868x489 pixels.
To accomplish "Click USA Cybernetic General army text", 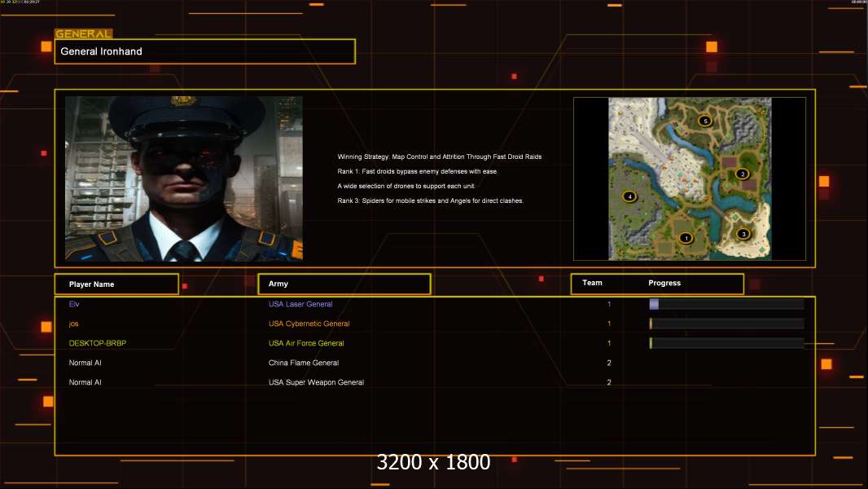I will coord(309,324).
